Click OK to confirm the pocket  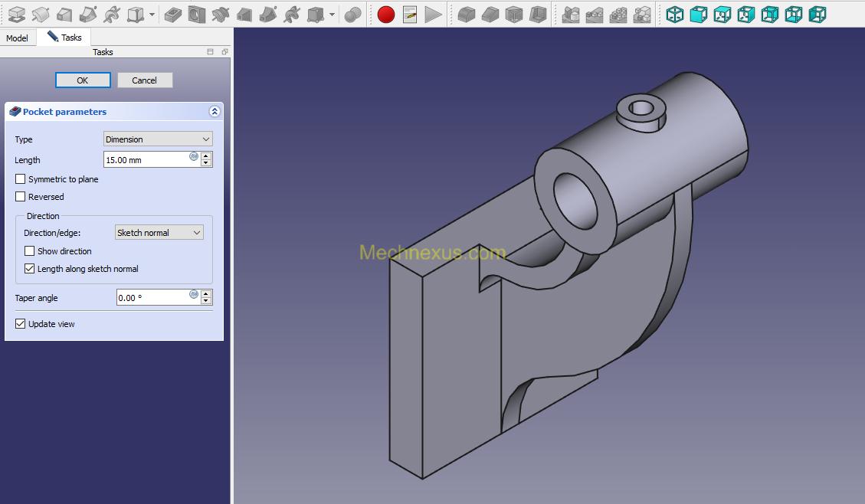(83, 80)
